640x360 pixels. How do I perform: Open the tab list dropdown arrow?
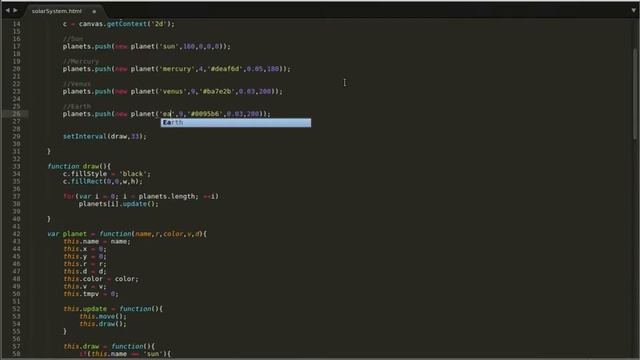tap(633, 11)
